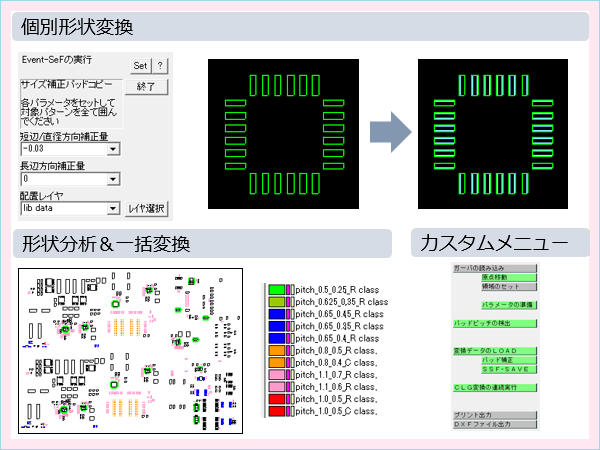Image resolution: width=600 pixels, height=450 pixels.
Task: Click SSF-SAVE menu item
Action: click(510, 368)
